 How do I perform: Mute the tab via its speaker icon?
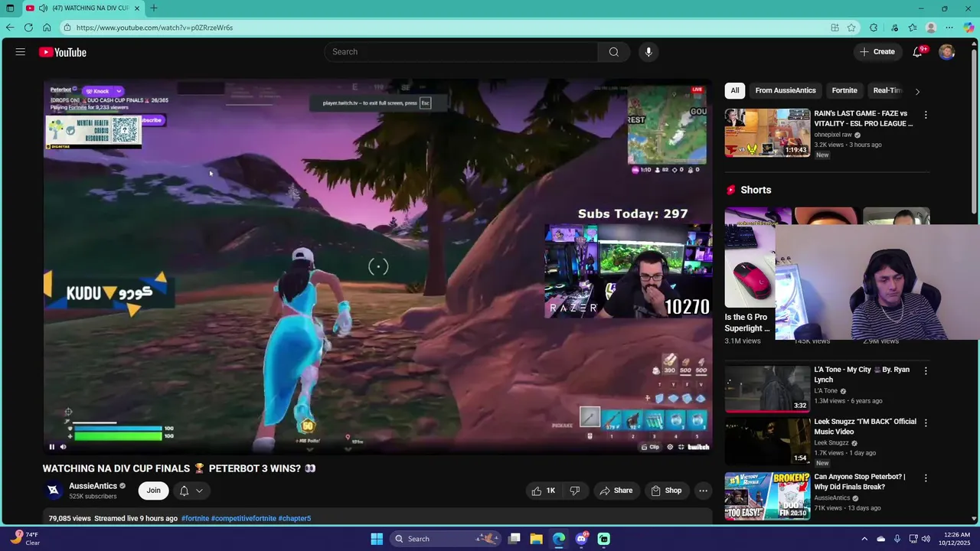[x=43, y=8]
